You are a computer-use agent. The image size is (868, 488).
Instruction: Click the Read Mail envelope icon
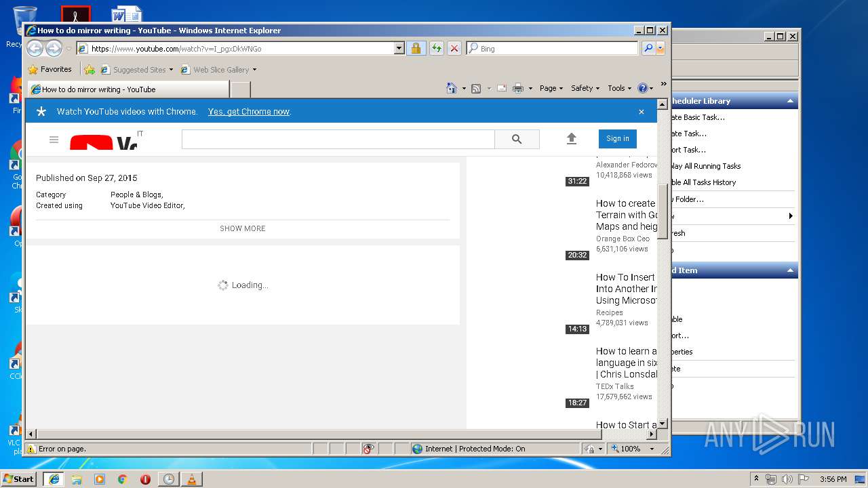(x=502, y=88)
